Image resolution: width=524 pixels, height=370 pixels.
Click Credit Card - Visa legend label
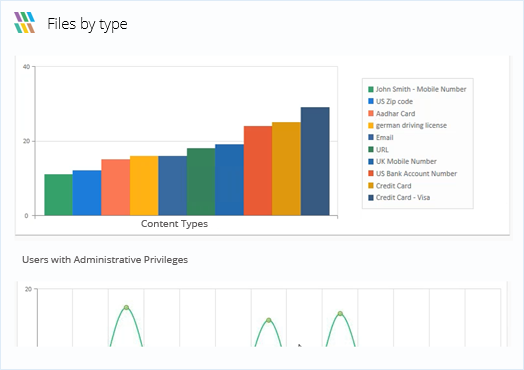click(x=403, y=198)
